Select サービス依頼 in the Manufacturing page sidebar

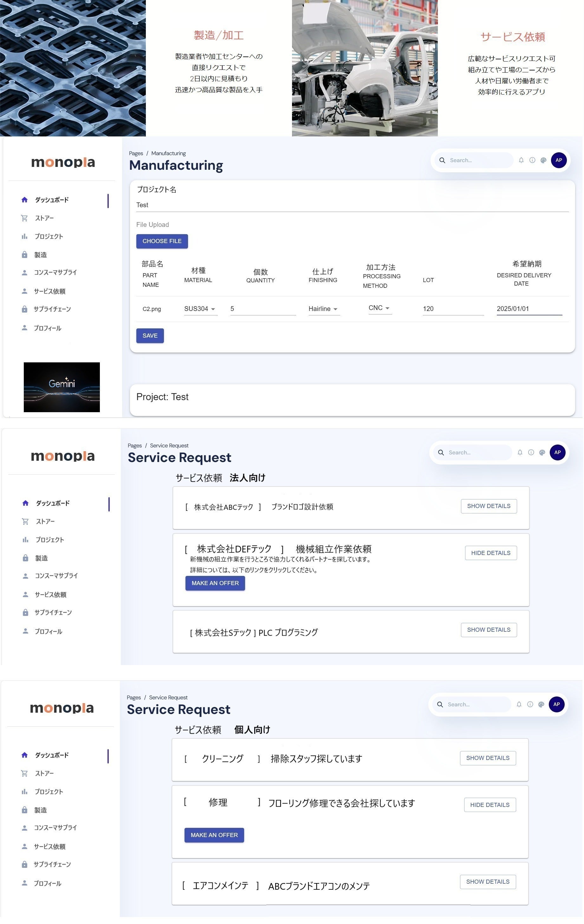tap(49, 292)
